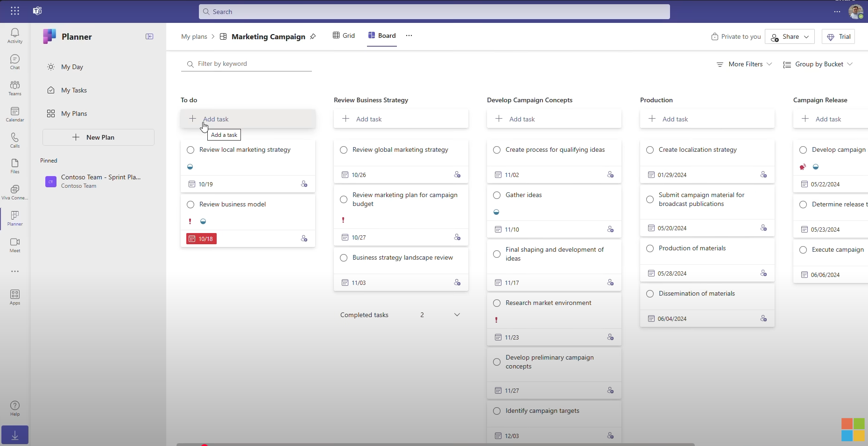Unpin the Marketing Campaign plan

tap(313, 36)
